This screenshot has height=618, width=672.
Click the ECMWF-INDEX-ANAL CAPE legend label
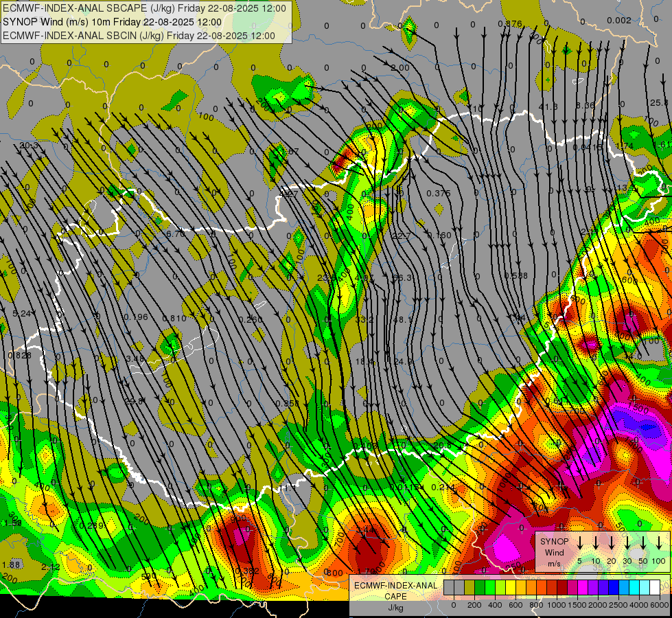(x=395, y=596)
